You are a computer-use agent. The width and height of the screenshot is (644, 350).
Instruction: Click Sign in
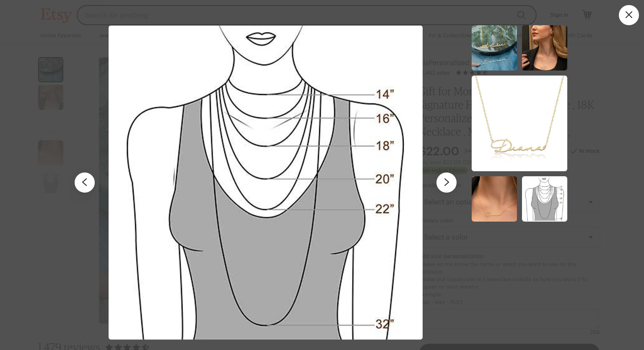click(x=559, y=15)
